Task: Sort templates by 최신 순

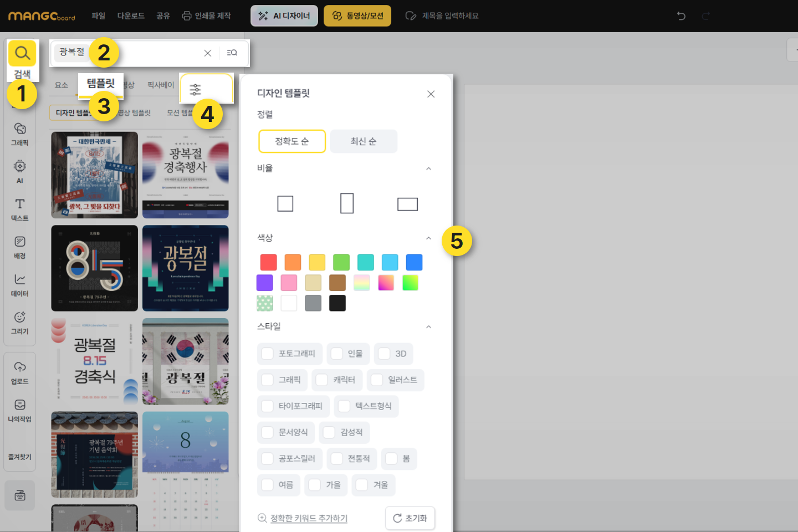Action: pos(364,141)
